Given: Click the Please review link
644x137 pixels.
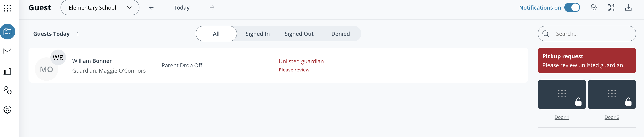Looking at the screenshot, I should pos(294,70).
